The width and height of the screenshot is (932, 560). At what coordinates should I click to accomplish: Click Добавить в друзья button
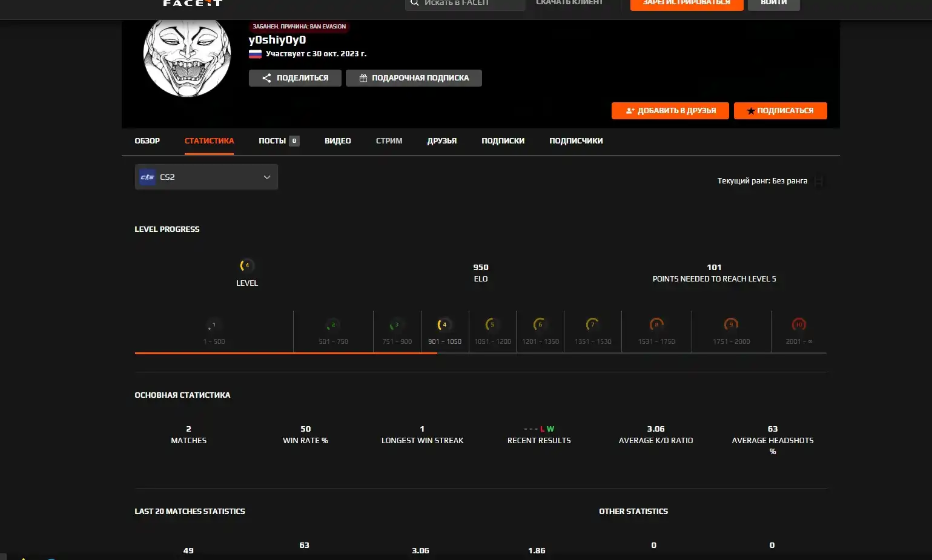pos(670,111)
